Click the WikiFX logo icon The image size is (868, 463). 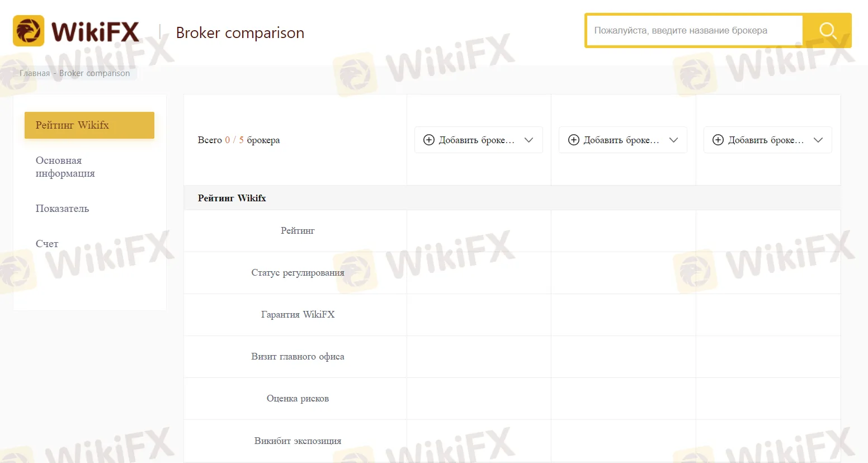click(28, 31)
